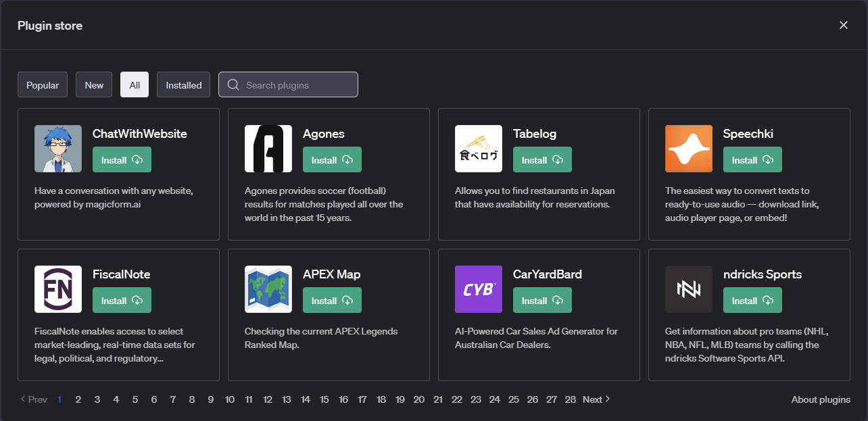868x421 pixels.
Task: Switch to the Popular filter tab
Action: click(x=43, y=85)
